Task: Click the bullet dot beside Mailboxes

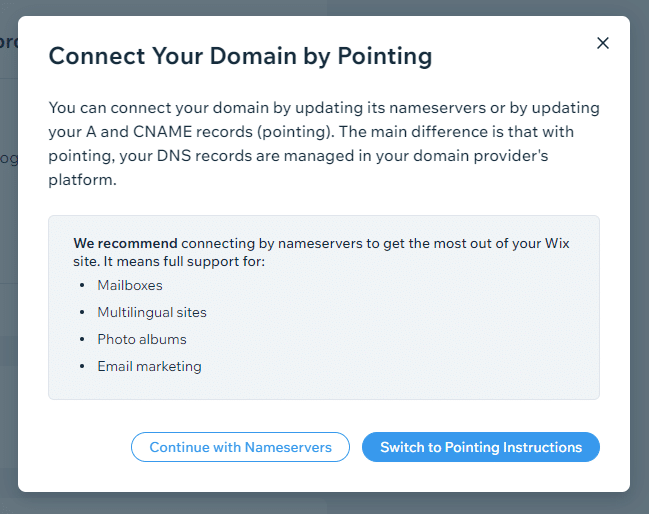Action: click(82, 286)
